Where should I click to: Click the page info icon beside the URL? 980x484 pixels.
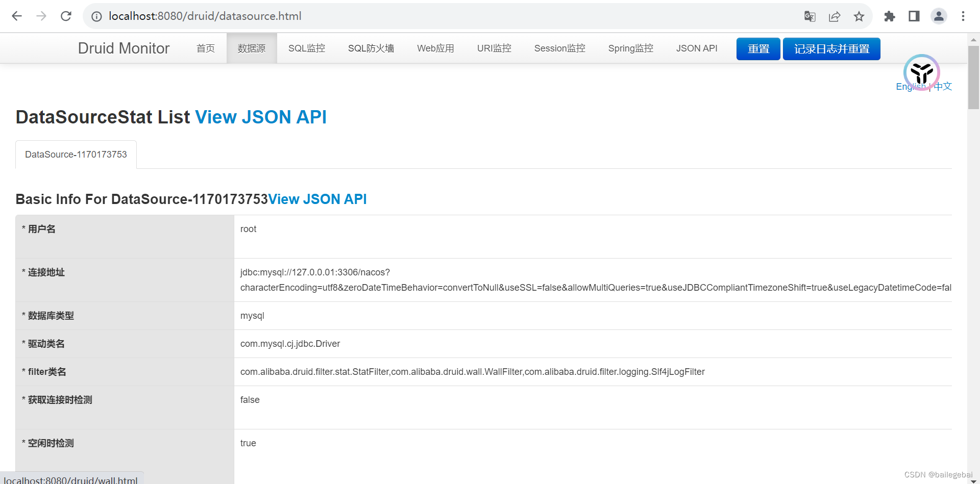96,16
